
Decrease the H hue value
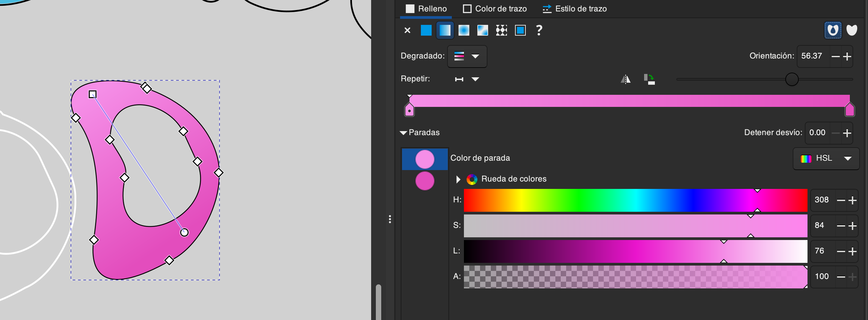pos(841,200)
